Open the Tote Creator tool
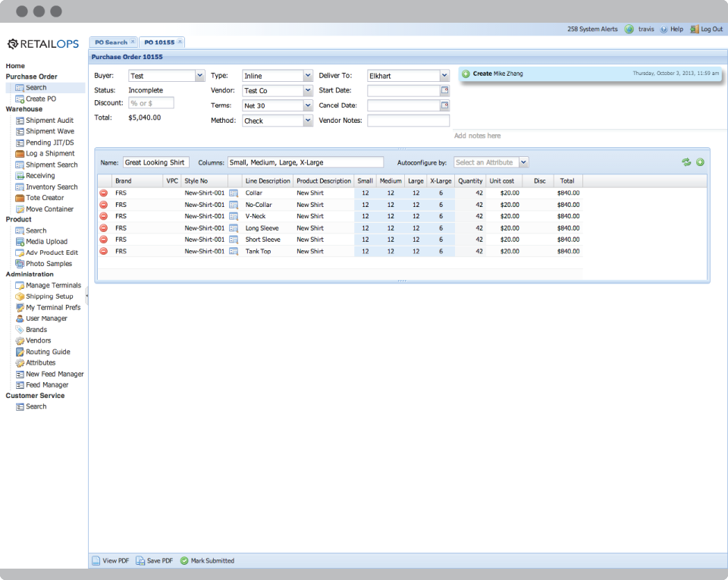This screenshot has width=728, height=580. click(44, 198)
